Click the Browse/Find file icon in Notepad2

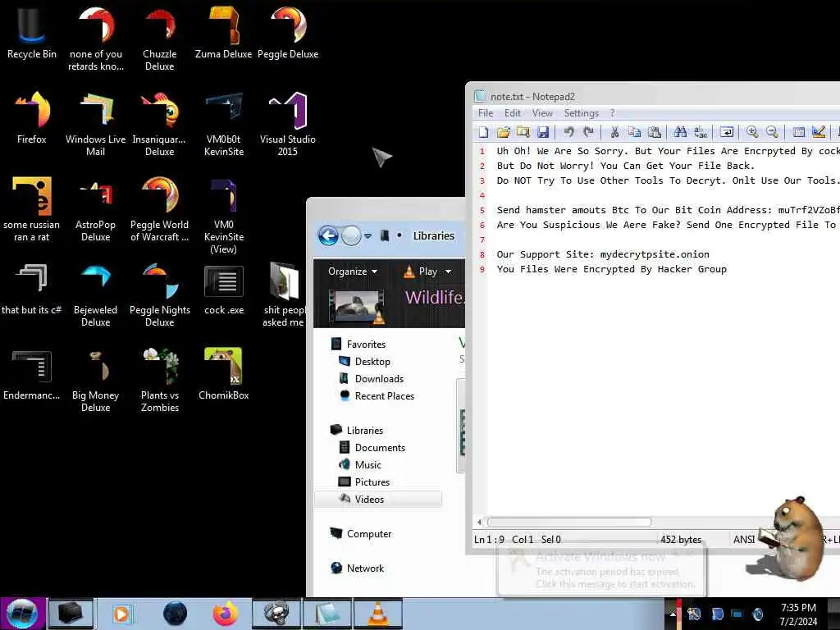[x=523, y=132]
